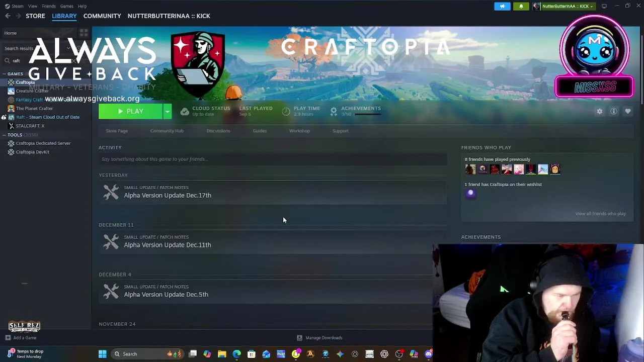
Task: Click the Cloud Status cloud icon
Action: [185, 111]
